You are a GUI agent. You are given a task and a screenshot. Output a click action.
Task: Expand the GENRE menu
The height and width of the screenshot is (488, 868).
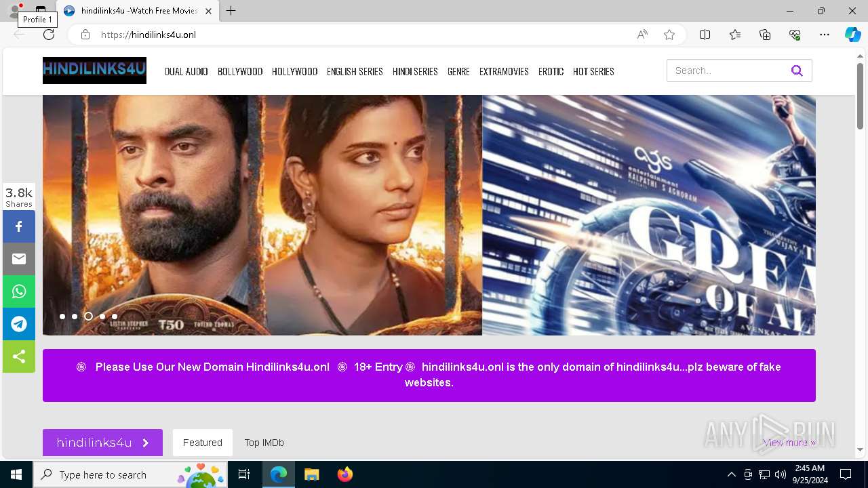[458, 71]
